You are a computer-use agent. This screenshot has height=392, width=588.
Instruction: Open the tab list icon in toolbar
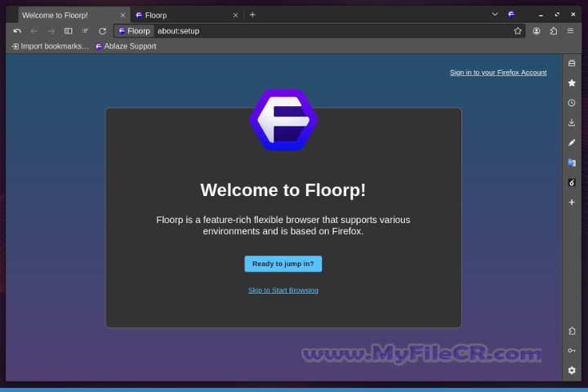point(85,31)
